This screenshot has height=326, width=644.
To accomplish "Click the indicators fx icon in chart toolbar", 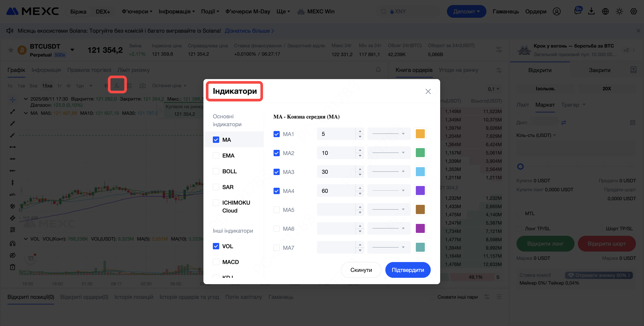I will point(117,85).
